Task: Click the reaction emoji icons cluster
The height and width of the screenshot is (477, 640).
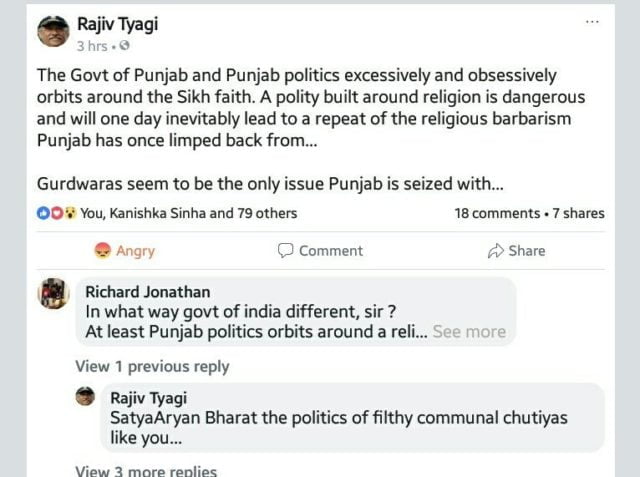Action: [x=56, y=213]
